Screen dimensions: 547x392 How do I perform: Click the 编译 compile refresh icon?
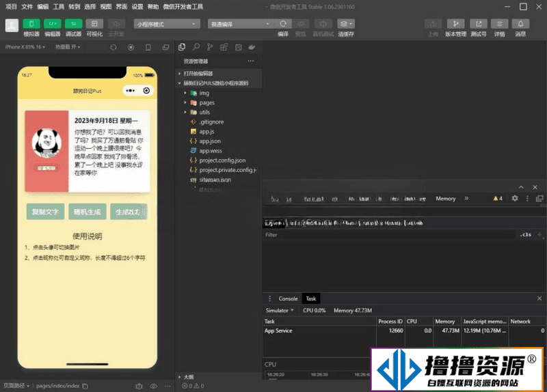(283, 24)
